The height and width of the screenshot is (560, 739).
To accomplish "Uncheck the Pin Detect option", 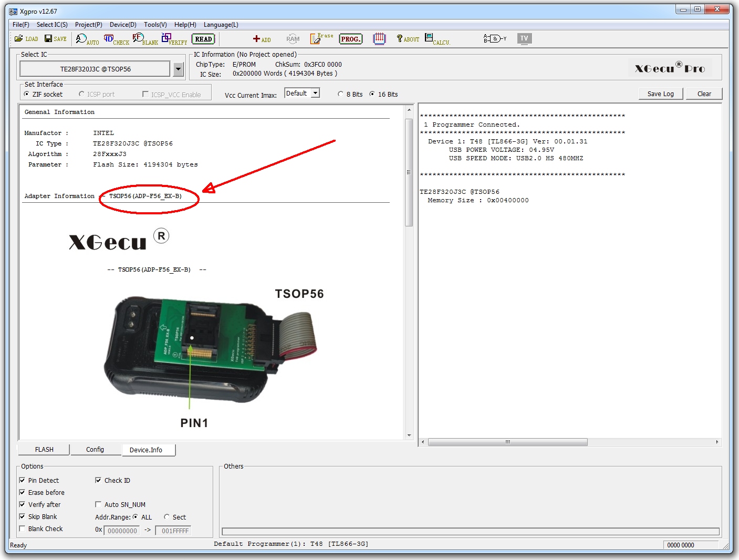I will click(22, 481).
